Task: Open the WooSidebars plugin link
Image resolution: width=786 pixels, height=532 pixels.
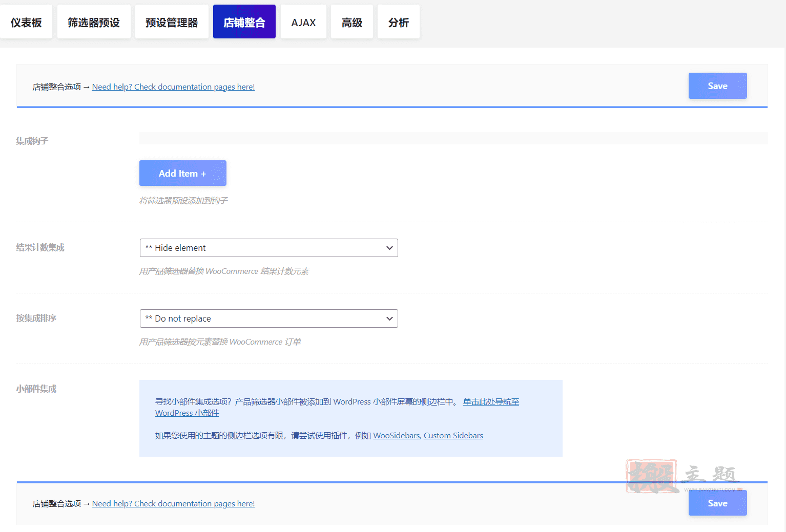Action: (397, 436)
